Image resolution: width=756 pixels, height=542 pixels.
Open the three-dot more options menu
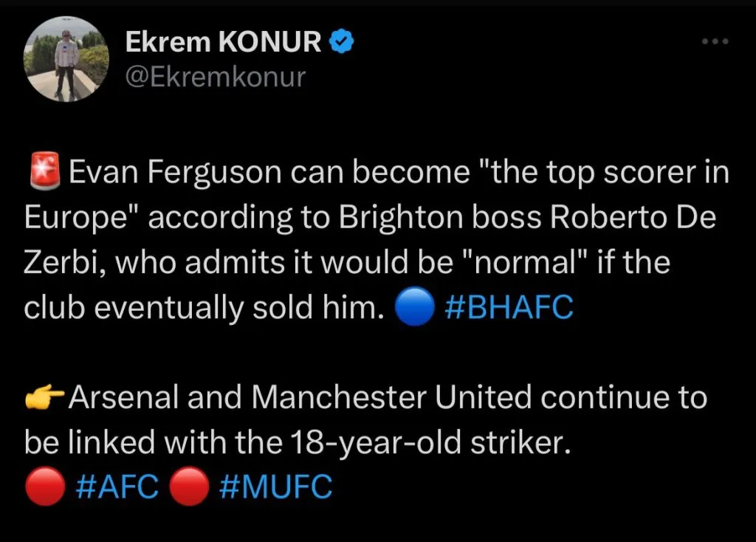click(x=715, y=41)
